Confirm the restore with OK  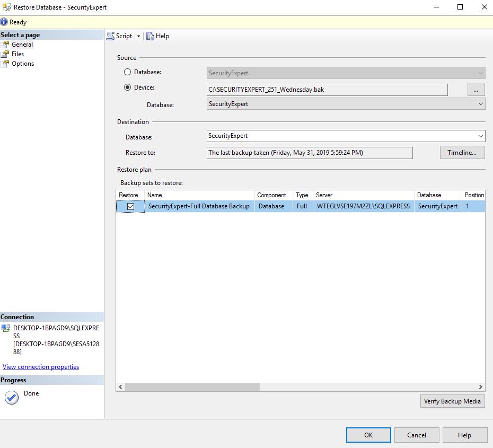[x=368, y=435]
